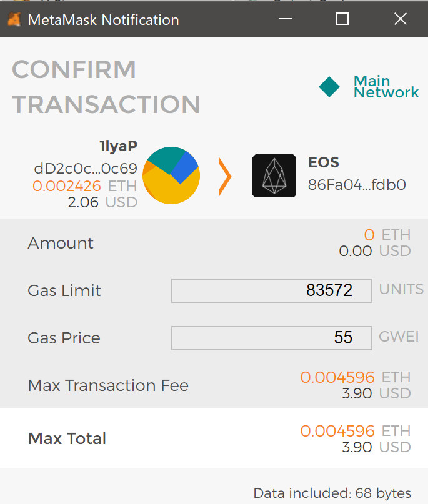
Task: Maximize the MetaMask Notification window
Action: (x=342, y=19)
